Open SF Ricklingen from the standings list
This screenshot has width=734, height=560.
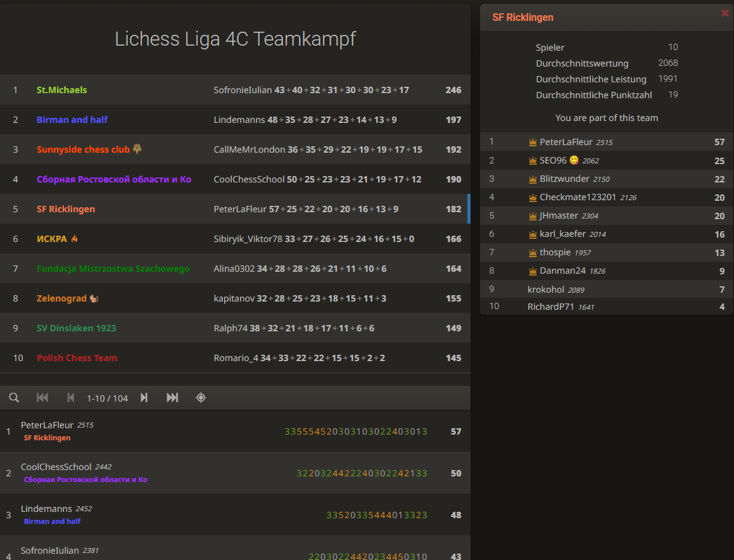coord(65,208)
